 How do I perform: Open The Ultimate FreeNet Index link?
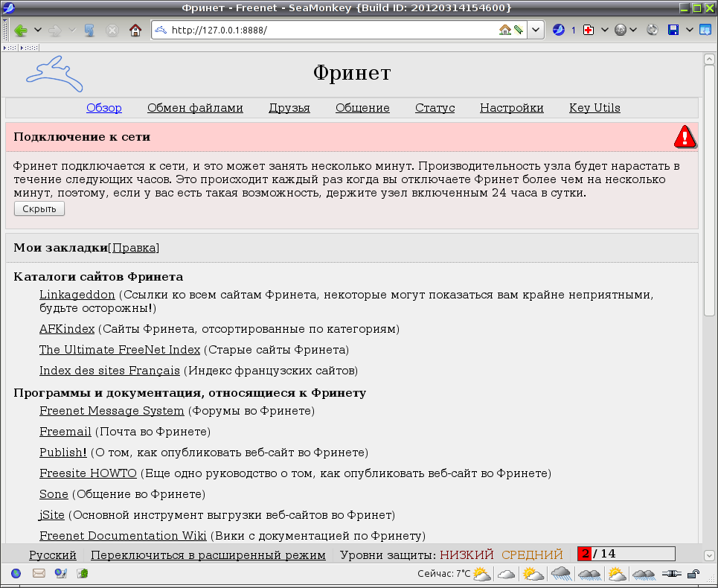pos(120,349)
